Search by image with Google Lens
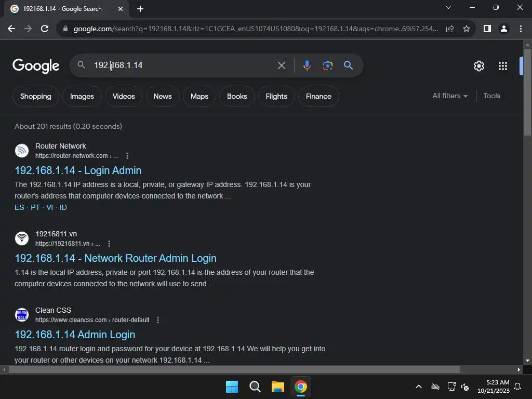Image resolution: width=532 pixels, height=399 pixels. 328,65
